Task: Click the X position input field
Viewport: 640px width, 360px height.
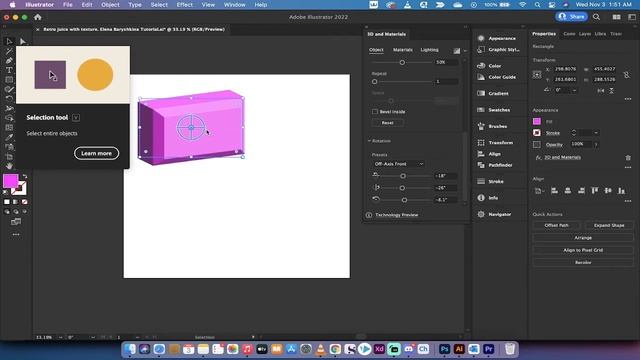Action: point(566,69)
